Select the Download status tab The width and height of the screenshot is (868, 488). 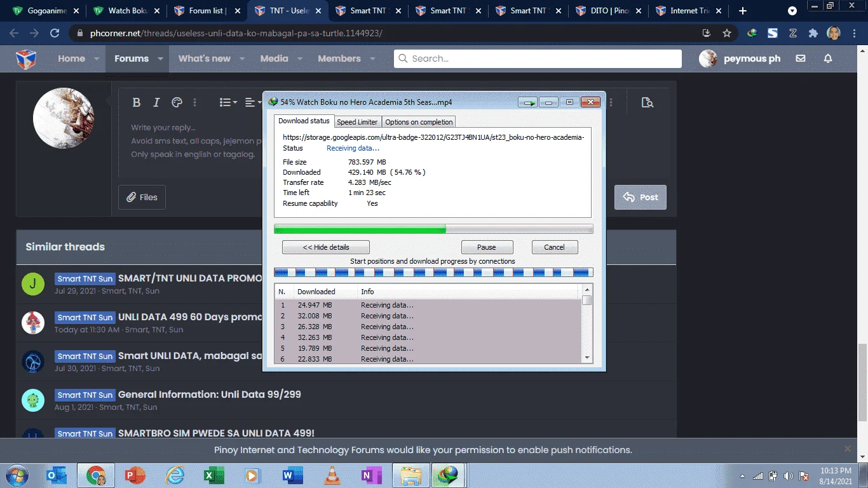pos(304,121)
